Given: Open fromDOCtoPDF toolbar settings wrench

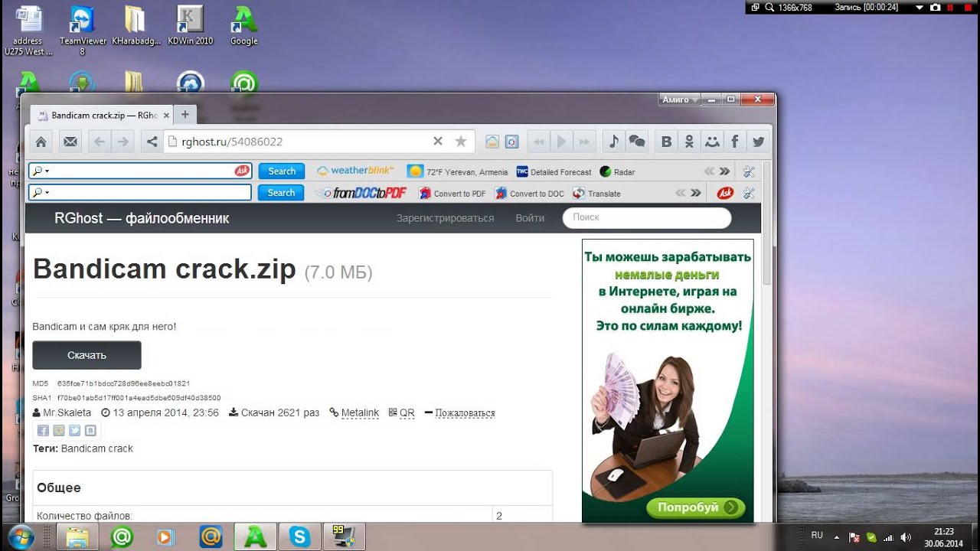Looking at the screenshot, I should tap(749, 193).
